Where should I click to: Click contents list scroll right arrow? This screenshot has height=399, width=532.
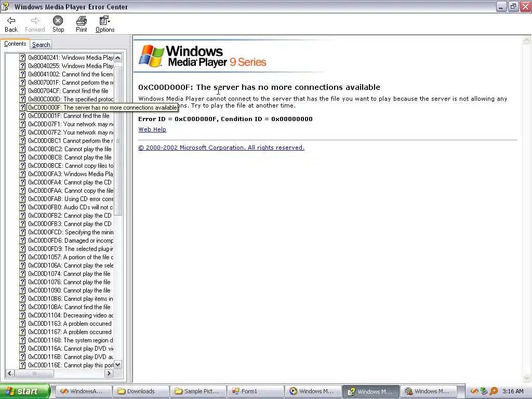109,373
